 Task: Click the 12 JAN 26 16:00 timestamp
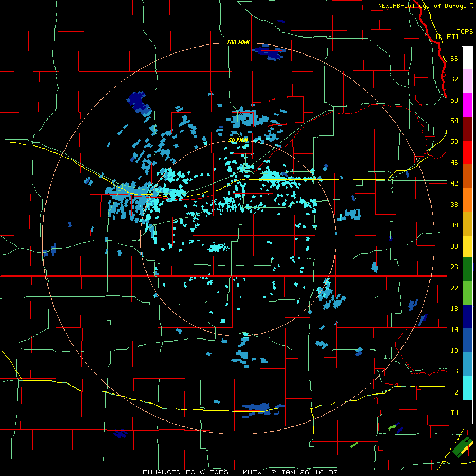303,472
